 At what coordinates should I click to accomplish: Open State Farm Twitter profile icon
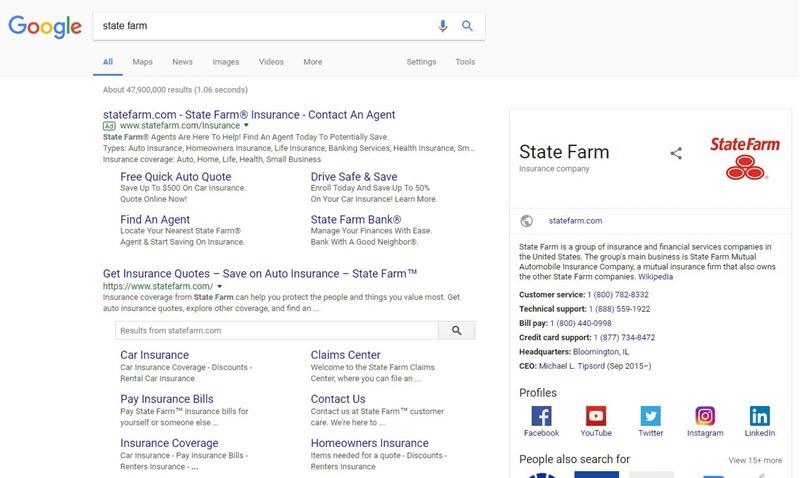(651, 416)
